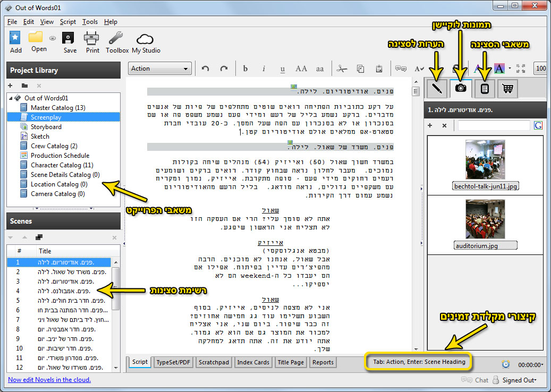Move scene up with the up arrow

click(24, 237)
